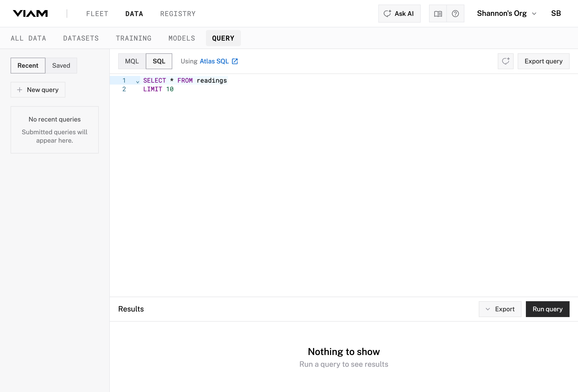The width and height of the screenshot is (578, 392).
Task: Open the documentation book icon
Action: [438, 14]
